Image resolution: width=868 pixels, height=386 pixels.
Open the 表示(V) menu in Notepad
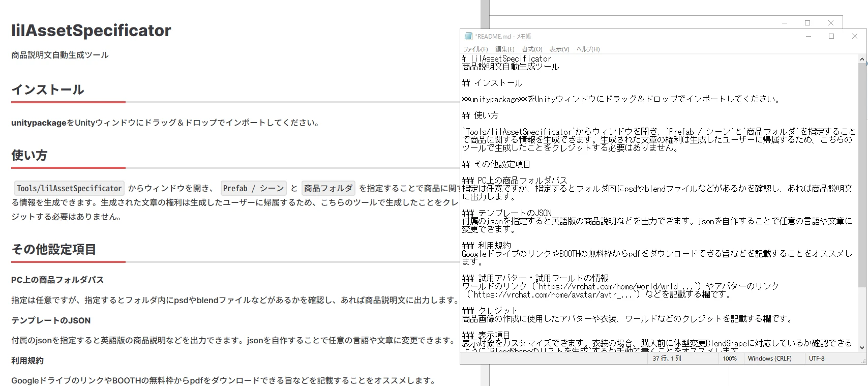[559, 49]
